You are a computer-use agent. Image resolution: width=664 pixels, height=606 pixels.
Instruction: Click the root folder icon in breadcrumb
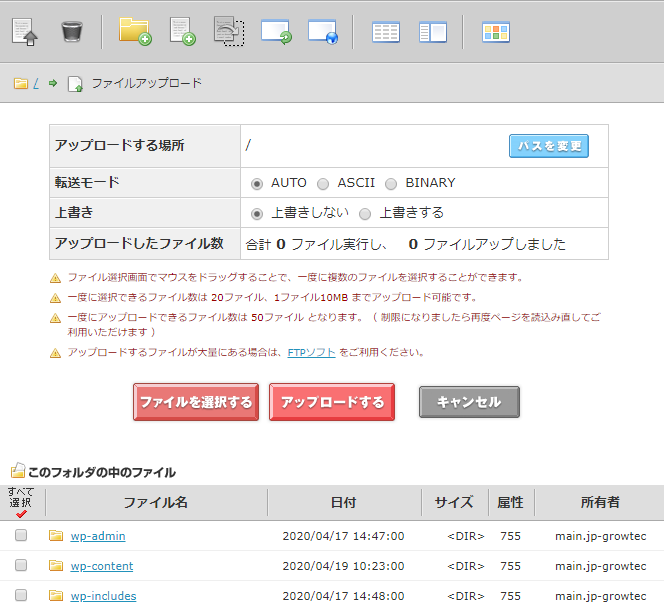tap(20, 83)
